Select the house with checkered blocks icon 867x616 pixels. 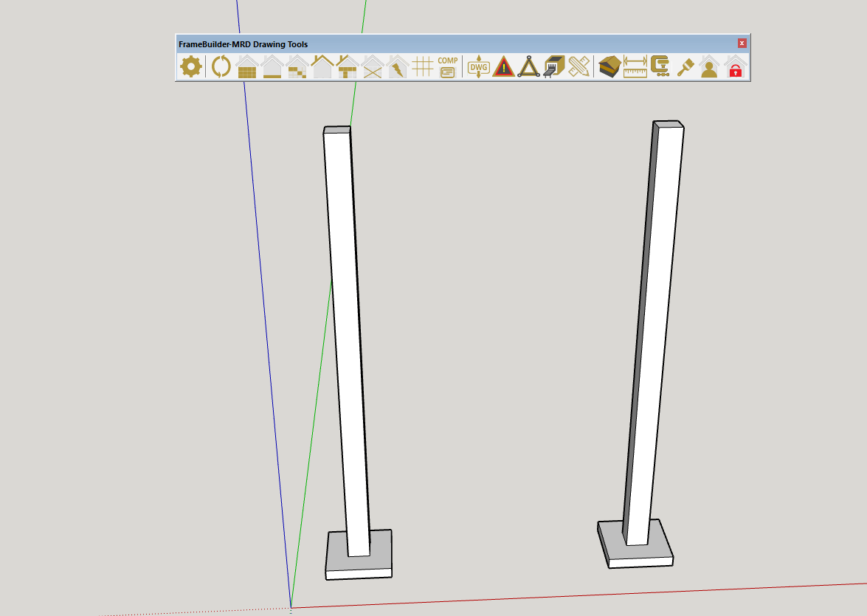[297, 66]
